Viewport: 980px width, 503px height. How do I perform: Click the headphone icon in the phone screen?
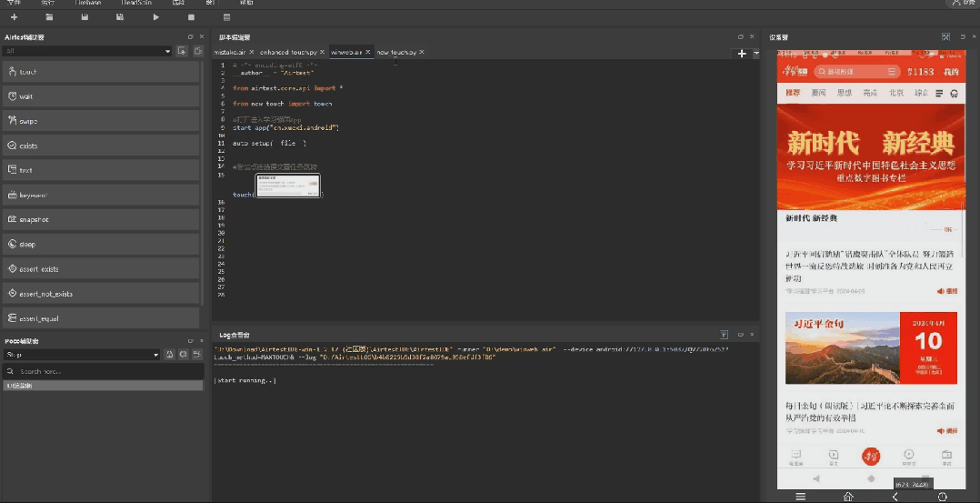pos(954,93)
